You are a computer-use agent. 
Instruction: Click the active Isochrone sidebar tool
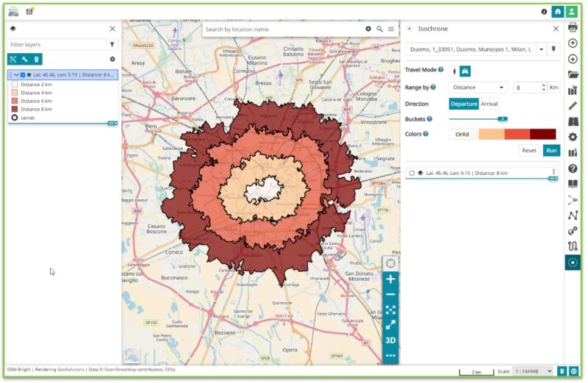coord(573,262)
